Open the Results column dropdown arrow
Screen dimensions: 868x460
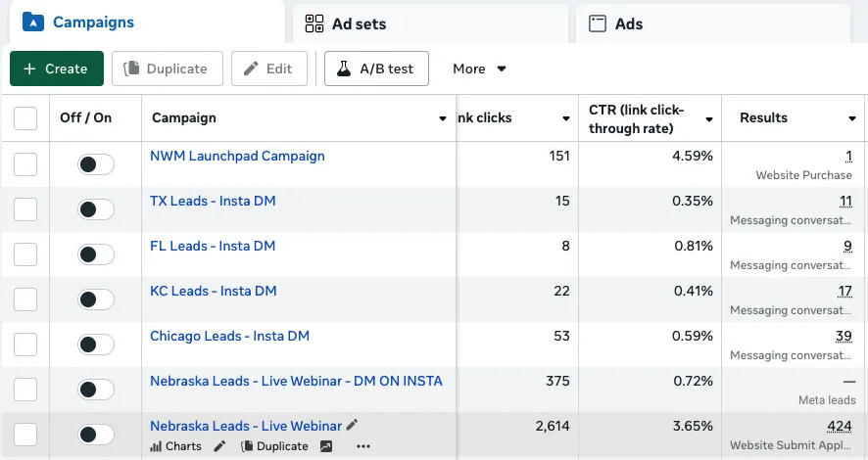(x=851, y=118)
